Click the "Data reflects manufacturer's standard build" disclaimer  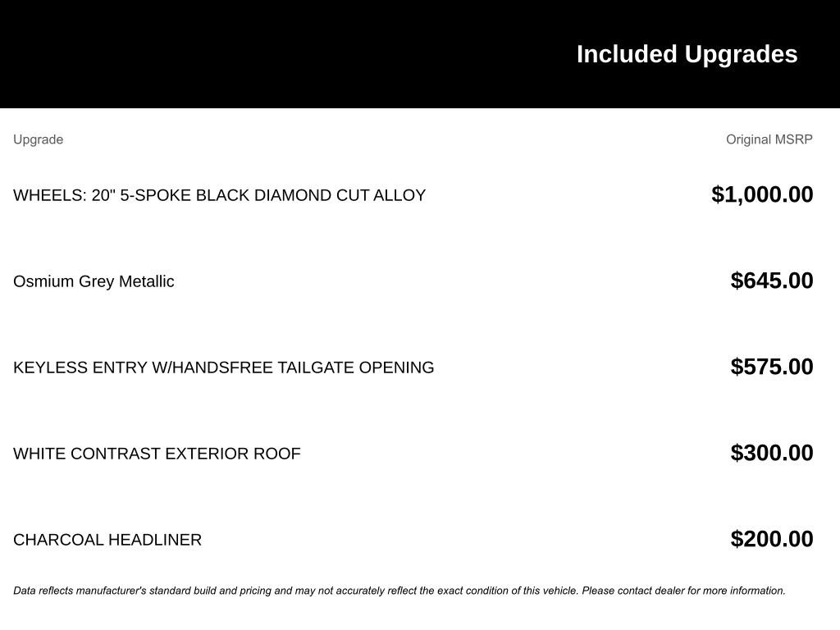(x=246, y=591)
